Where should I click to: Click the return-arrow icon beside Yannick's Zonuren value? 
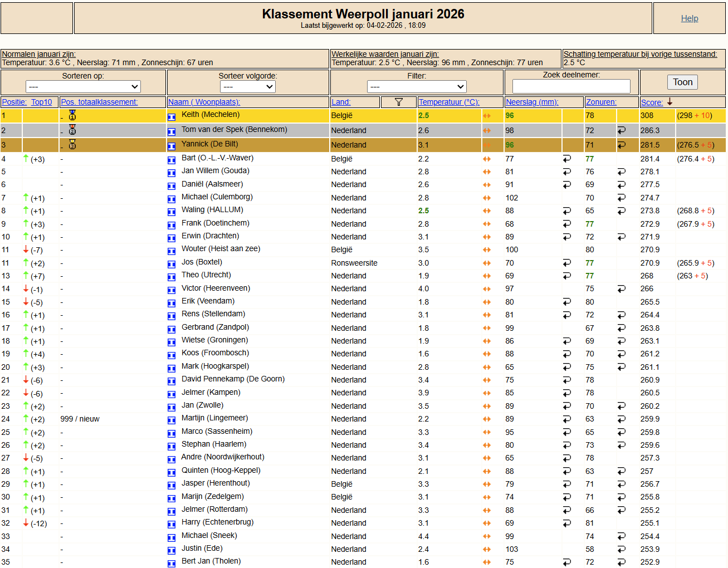tap(621, 145)
